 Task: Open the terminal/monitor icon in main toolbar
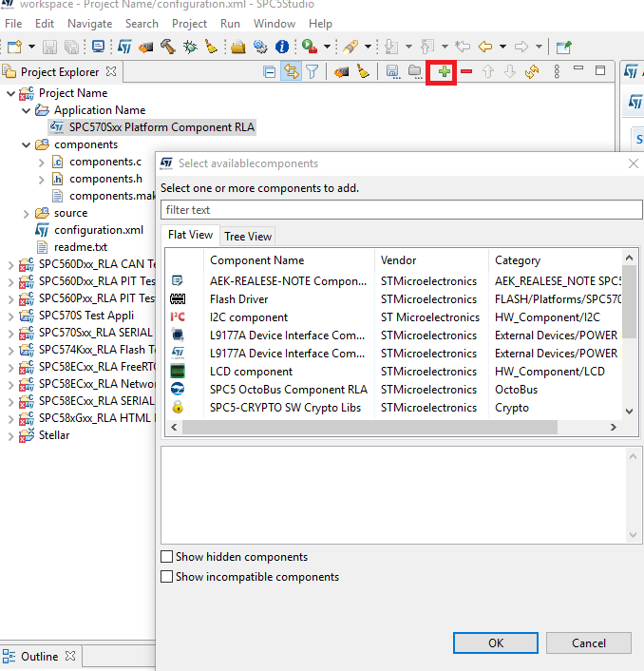point(98,47)
